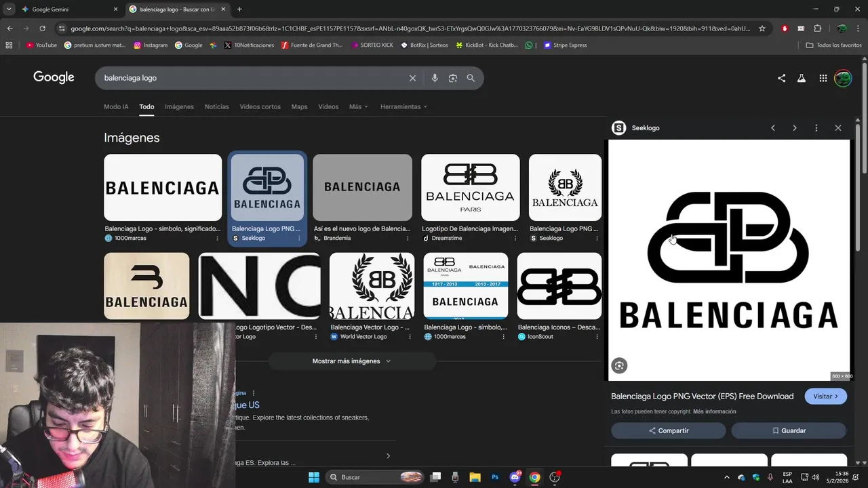Image resolution: width=868 pixels, height=488 pixels.
Task: Go back to the previous page
Action: [9, 28]
